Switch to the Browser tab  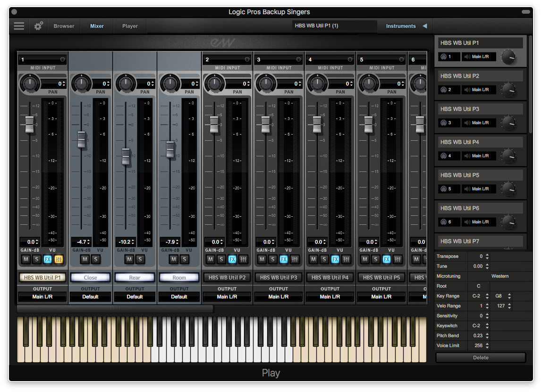(x=64, y=26)
